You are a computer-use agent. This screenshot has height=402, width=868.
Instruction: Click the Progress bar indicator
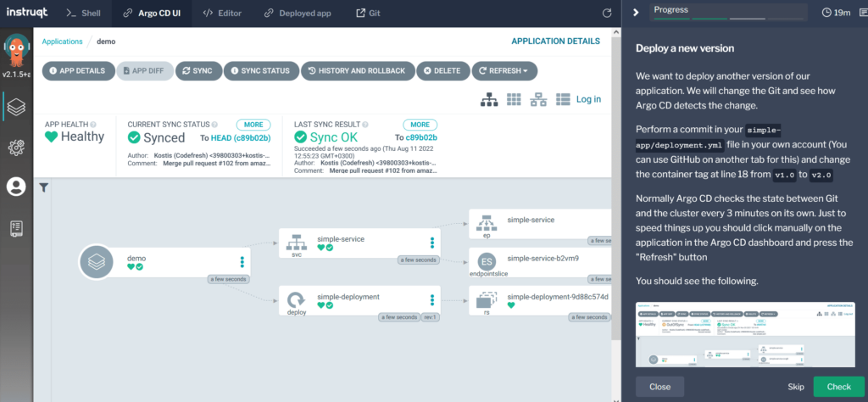(x=728, y=12)
